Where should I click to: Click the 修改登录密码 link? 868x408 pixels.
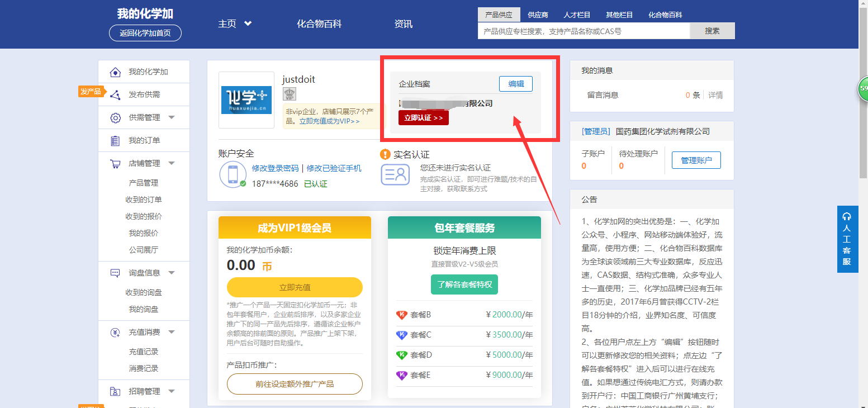(x=275, y=168)
